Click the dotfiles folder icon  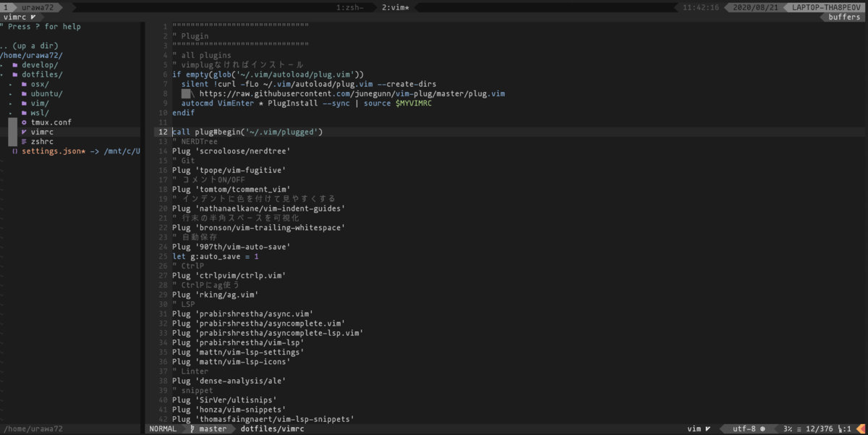[x=14, y=75]
